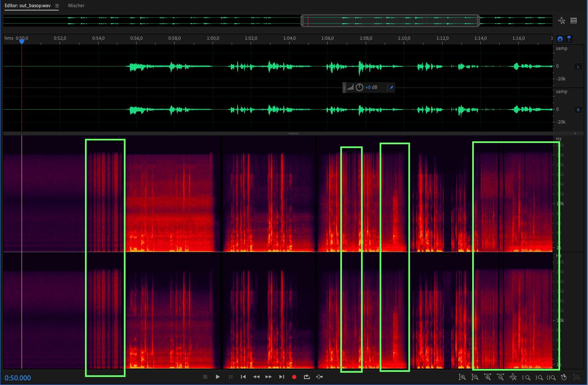Toggle the left channel L button
588x385 pixels.
(578, 66)
